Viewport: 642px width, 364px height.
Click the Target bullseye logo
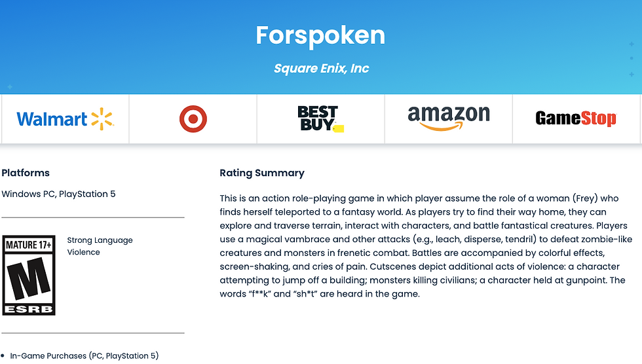click(193, 119)
